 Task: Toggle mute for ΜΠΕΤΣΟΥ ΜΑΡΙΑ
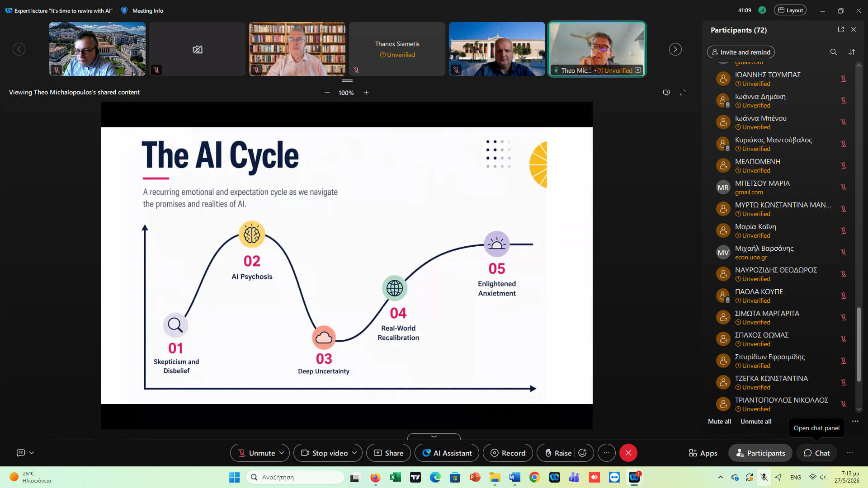pos(844,187)
